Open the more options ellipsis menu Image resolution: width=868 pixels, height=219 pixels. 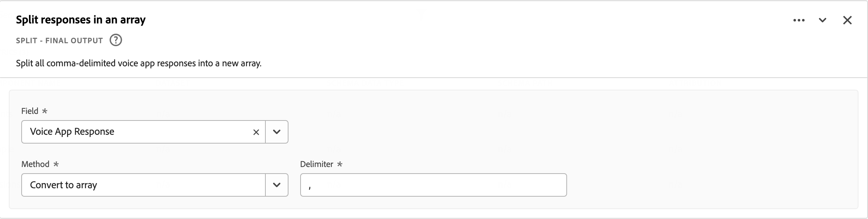799,20
